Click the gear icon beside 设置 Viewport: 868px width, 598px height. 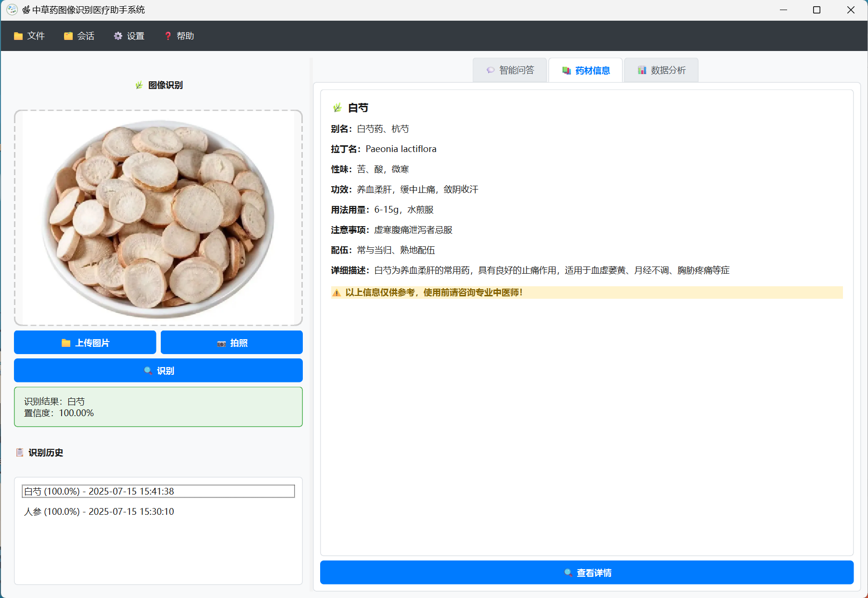[118, 36]
